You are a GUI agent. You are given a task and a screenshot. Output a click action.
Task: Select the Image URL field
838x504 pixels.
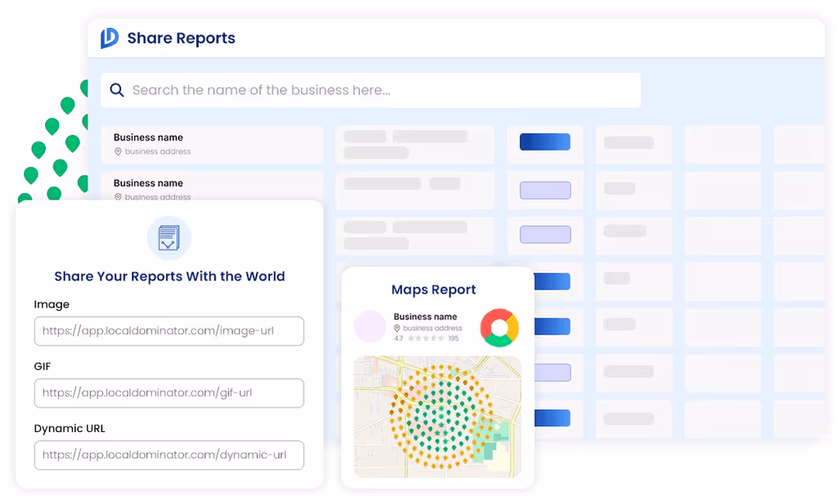169,331
